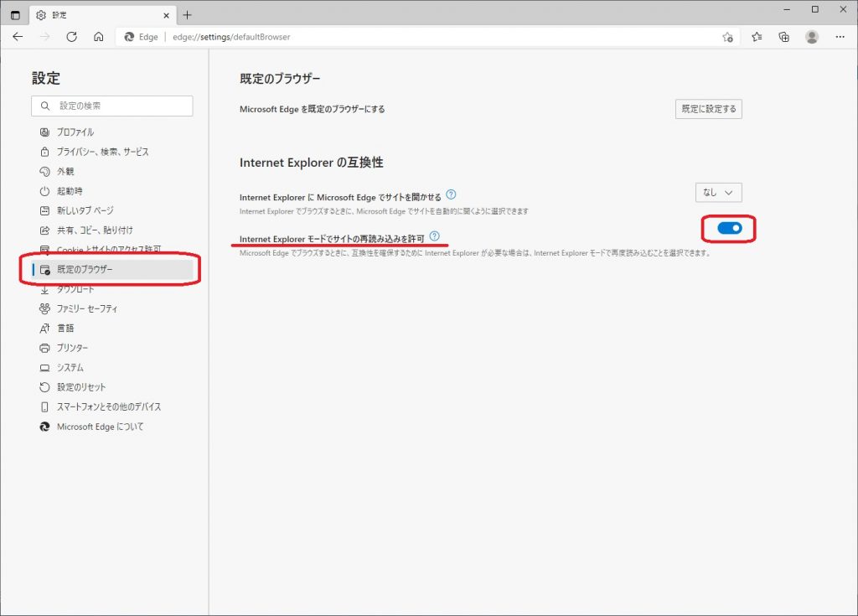Toggle IE mode reload permission switch

pos(730,228)
